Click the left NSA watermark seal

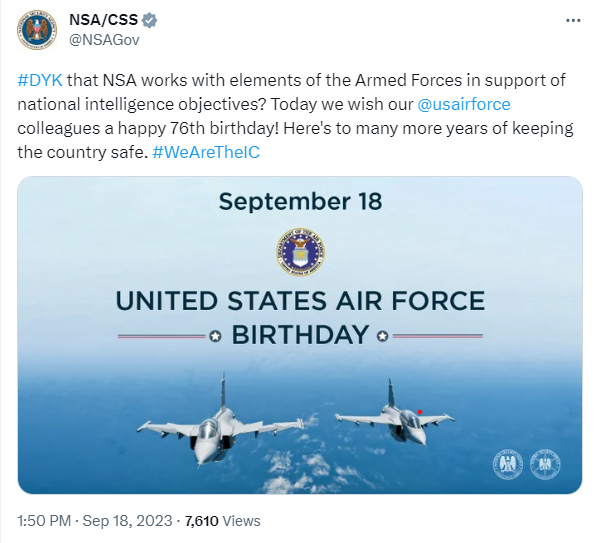(508, 464)
